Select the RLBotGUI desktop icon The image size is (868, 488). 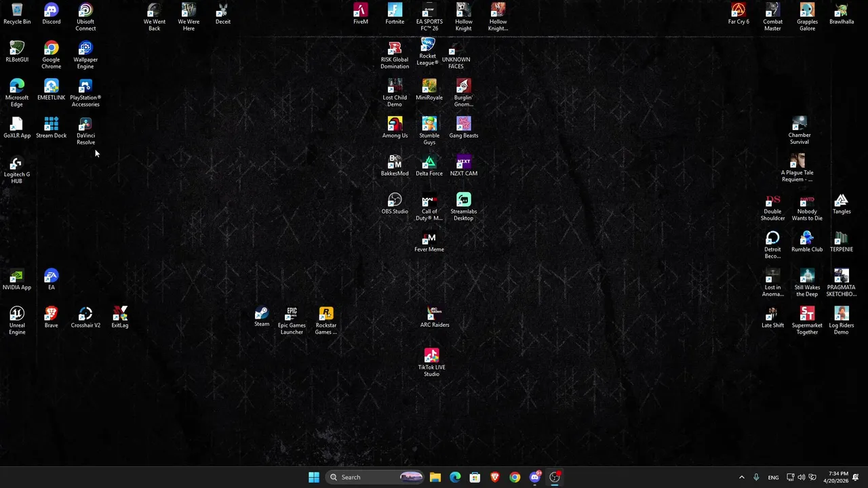(17, 52)
